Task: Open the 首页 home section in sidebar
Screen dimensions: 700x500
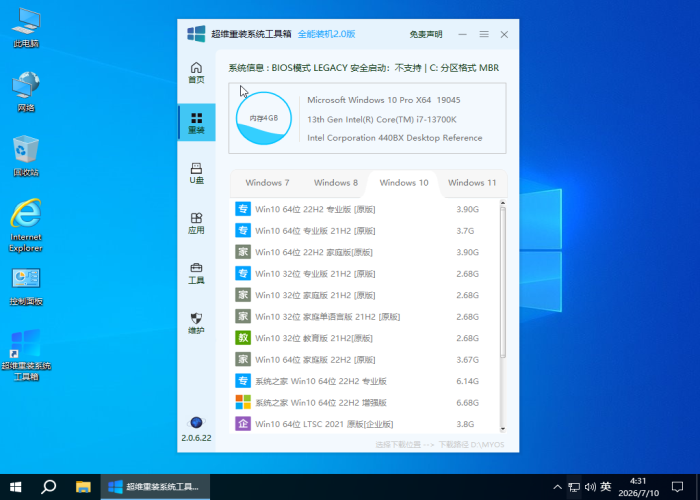Action: coord(196,73)
